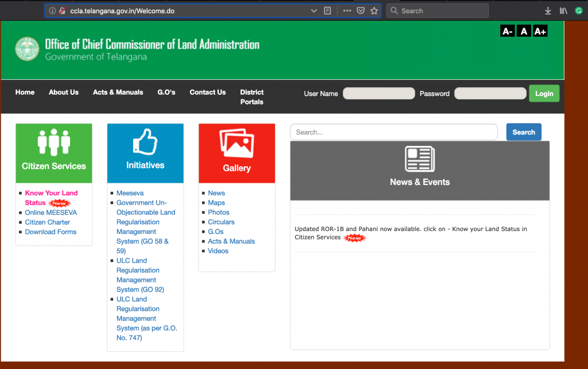Click the site info icon in address bar
Screen dimensions: 588x369
pos(52,11)
